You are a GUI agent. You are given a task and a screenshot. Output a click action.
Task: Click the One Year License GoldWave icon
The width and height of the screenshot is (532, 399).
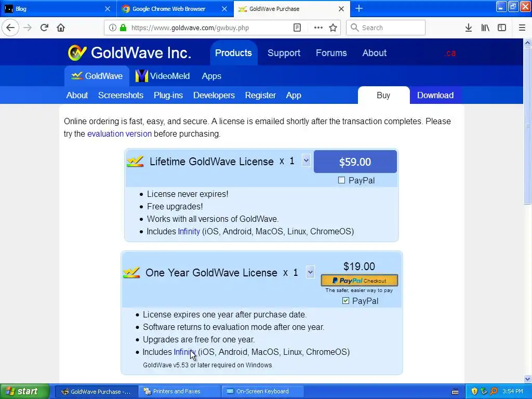coord(131,272)
